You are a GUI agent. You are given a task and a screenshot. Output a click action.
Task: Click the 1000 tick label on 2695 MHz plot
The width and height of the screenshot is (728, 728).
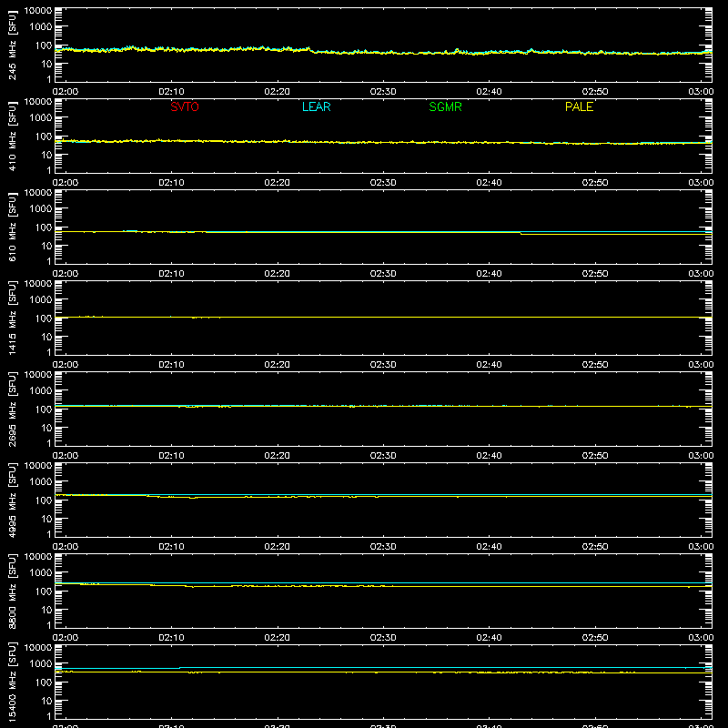[x=41, y=391]
